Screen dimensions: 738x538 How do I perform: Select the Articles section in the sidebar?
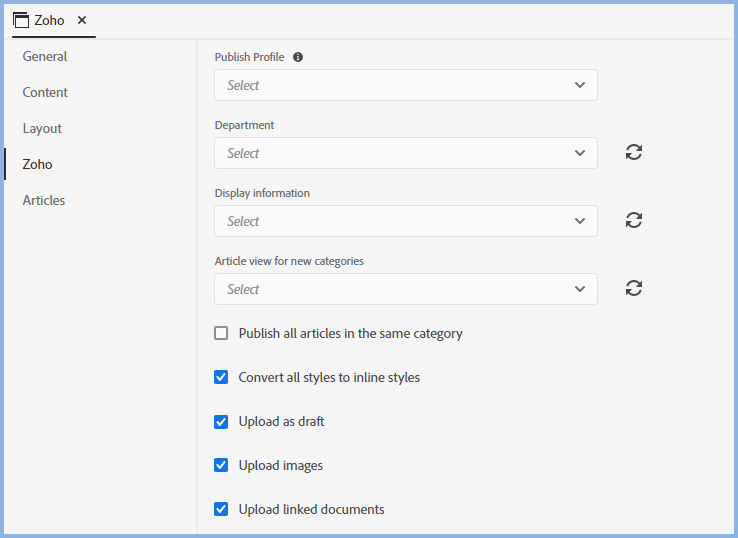click(x=44, y=200)
